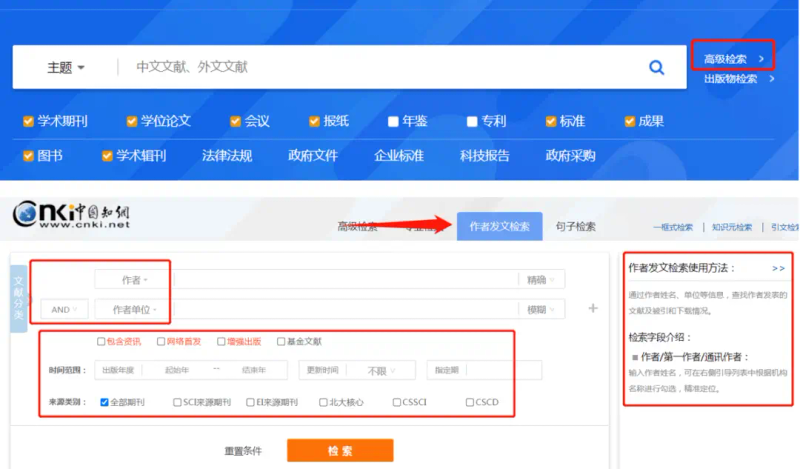Toggle the 学术期刊 checkbox
Screen dimensions: 800x469
coord(28,121)
